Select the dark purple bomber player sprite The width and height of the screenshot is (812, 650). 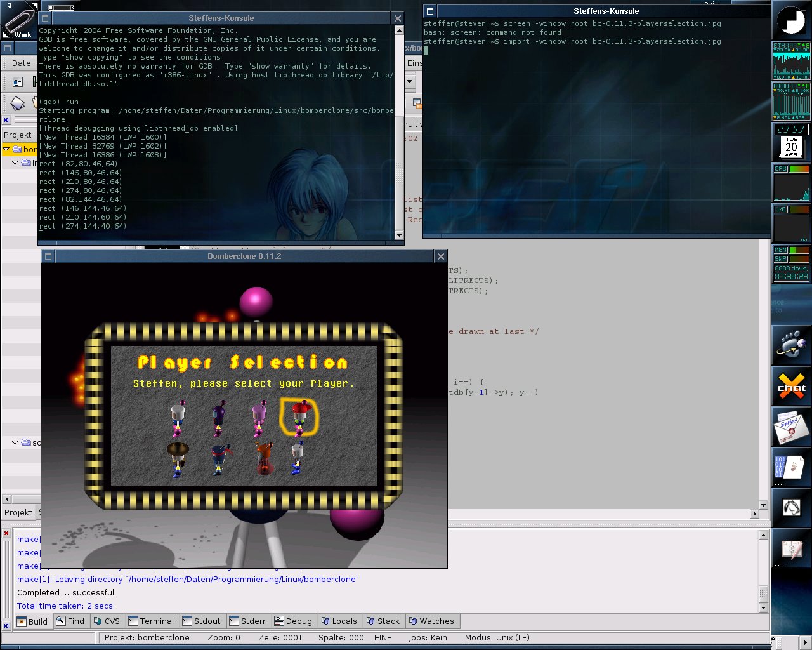tap(218, 418)
